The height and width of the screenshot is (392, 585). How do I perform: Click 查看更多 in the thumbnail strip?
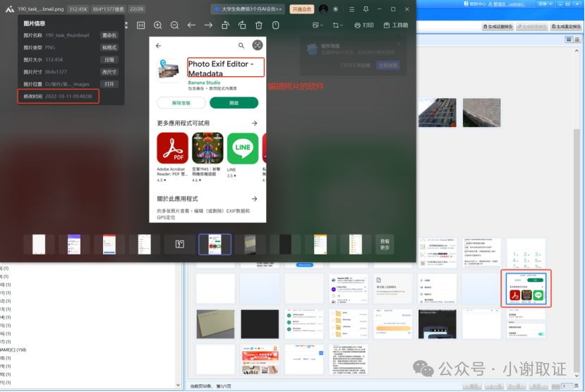385,245
